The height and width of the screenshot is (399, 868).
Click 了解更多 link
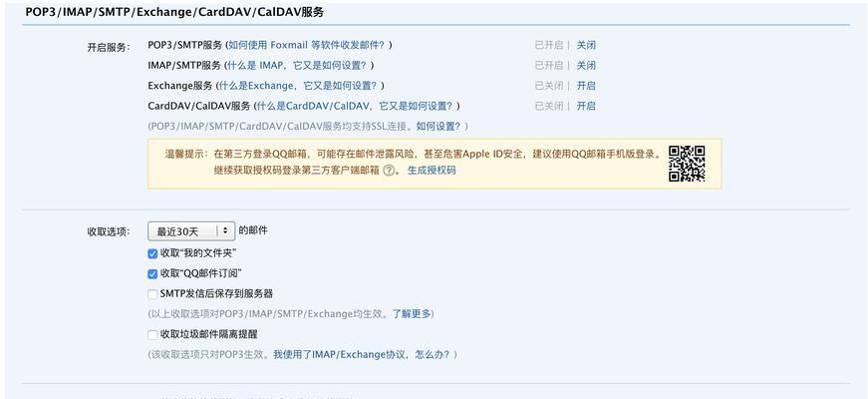pos(412,314)
